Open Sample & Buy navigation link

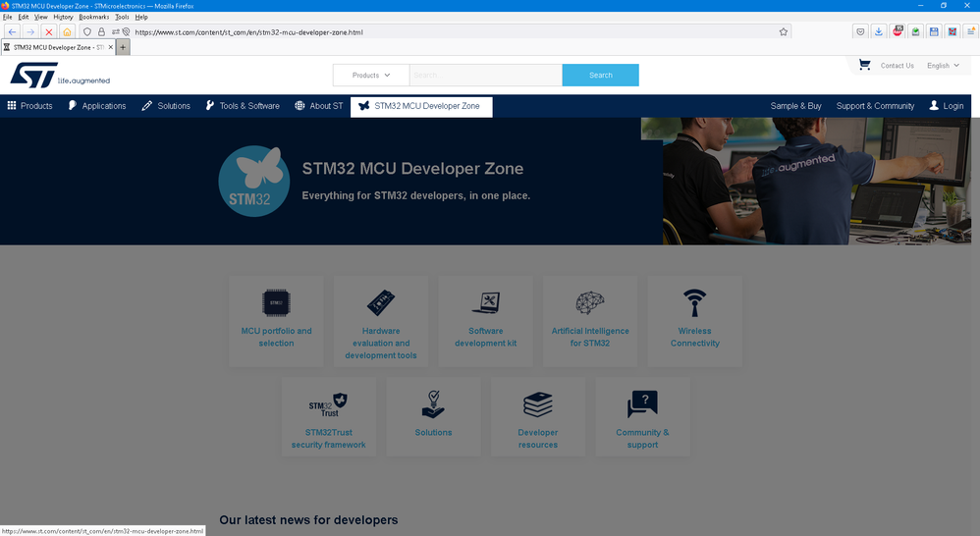795,106
